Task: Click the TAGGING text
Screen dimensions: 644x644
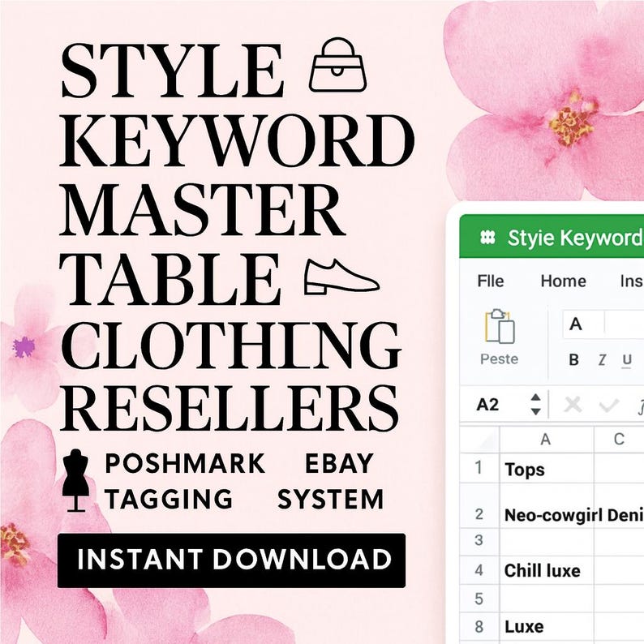Action: click(x=169, y=499)
